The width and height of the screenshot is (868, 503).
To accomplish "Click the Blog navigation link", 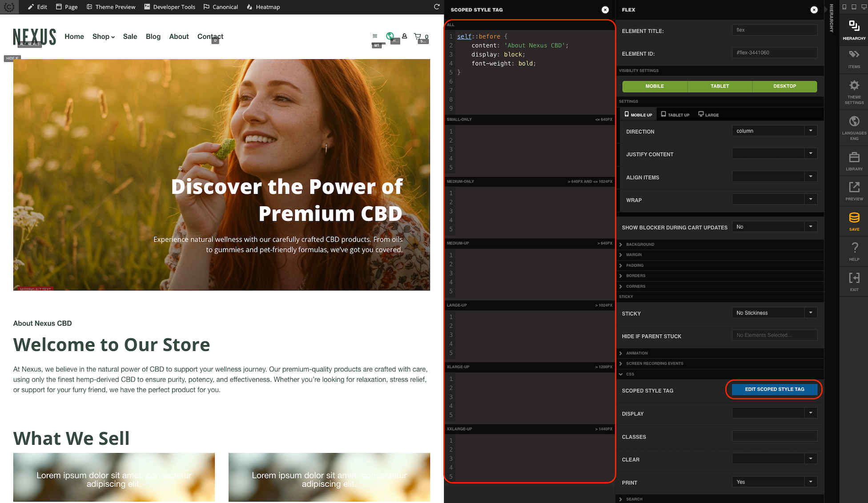I will pos(153,36).
